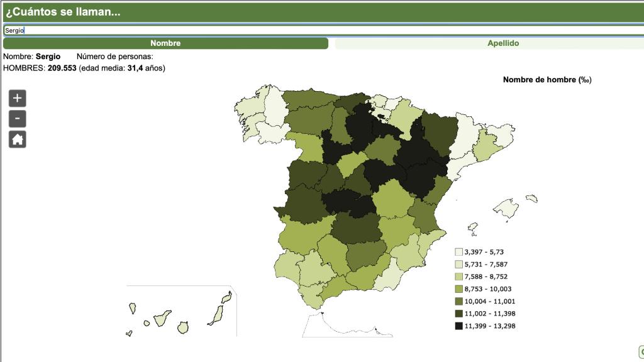Pick the 7,588 - 8,752 legend color box
This screenshot has height=362, width=644.
click(x=459, y=277)
